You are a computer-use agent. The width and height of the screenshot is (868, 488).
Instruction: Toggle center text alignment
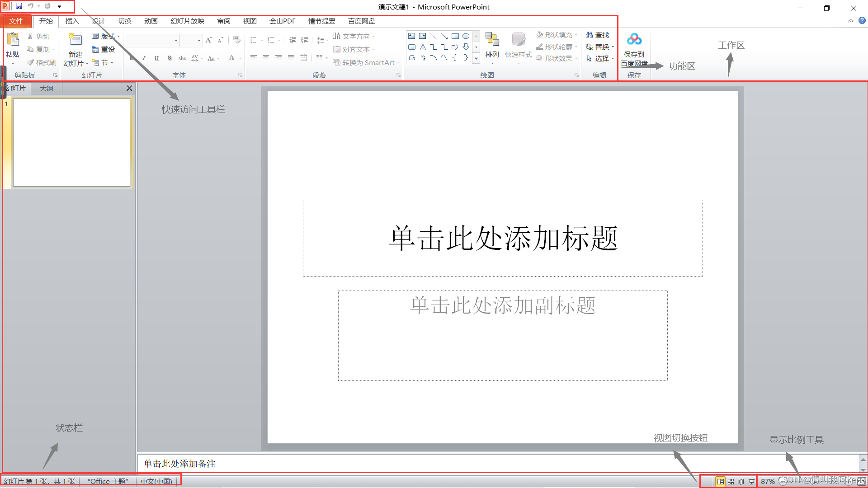click(x=266, y=58)
